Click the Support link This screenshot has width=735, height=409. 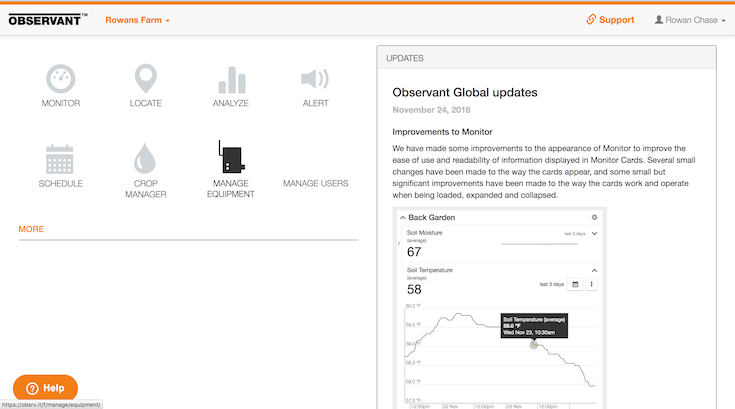pos(610,20)
